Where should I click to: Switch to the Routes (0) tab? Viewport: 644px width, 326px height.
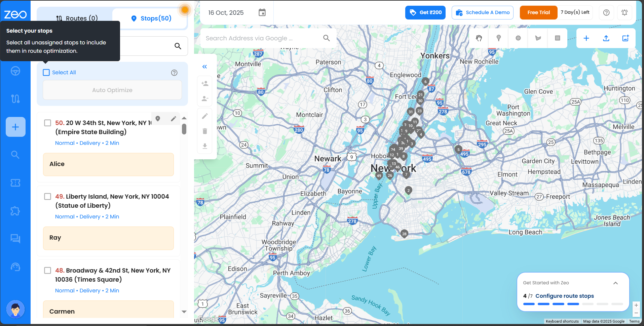77,18
